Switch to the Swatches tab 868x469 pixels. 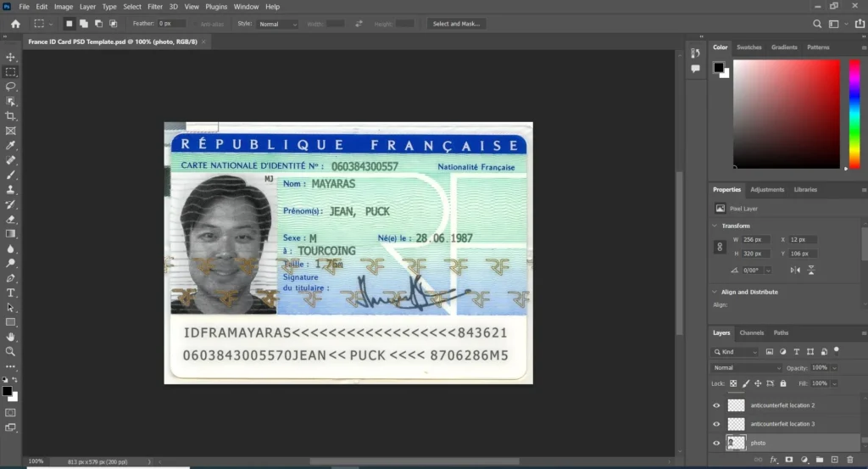[x=749, y=47]
